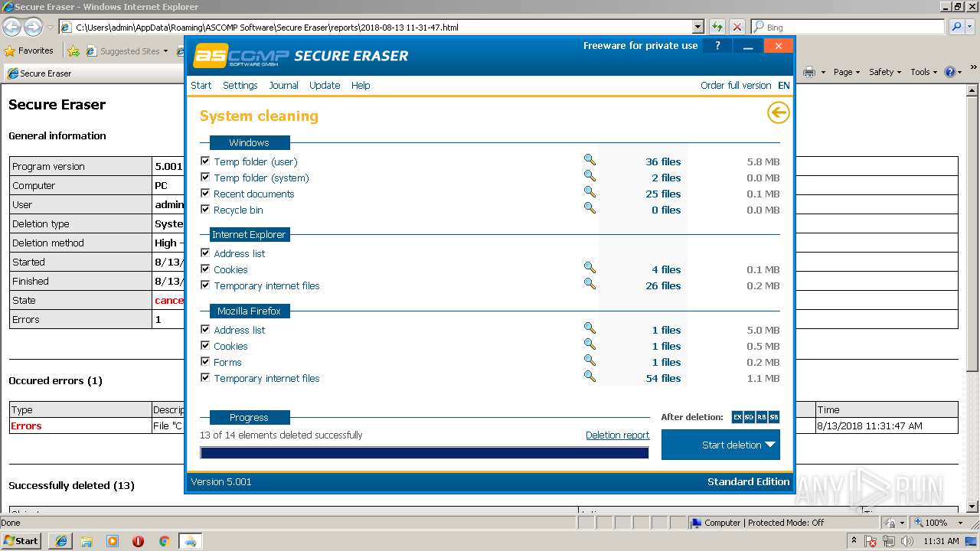
Task: Uncheck Mozilla Firefox Address list checkbox
Action: pyautogui.click(x=205, y=330)
